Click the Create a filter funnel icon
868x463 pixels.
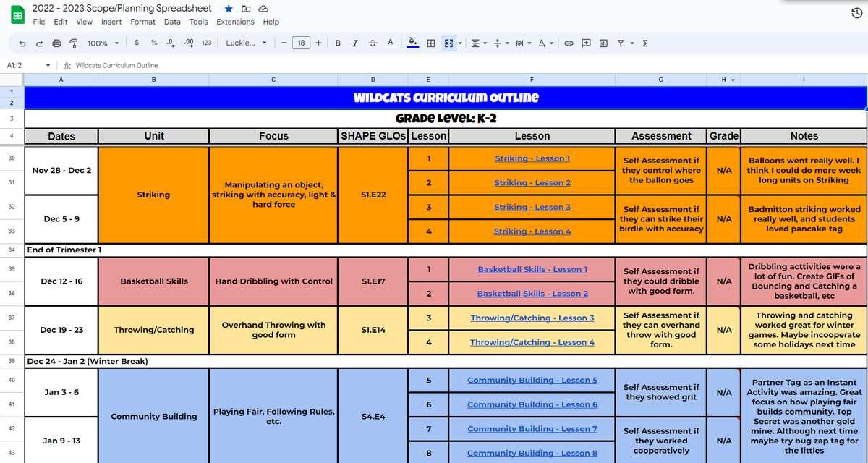[x=621, y=43]
